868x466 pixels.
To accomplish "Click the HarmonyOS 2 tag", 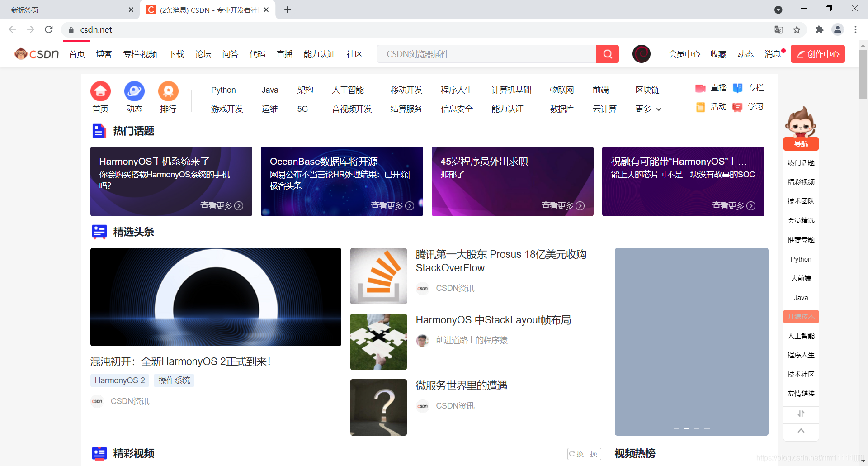I will (x=120, y=380).
